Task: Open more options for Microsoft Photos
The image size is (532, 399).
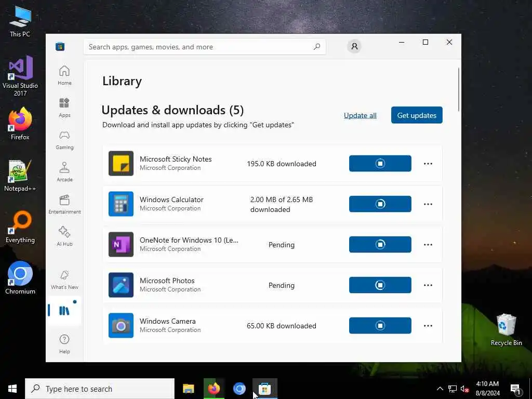Action: (428, 285)
